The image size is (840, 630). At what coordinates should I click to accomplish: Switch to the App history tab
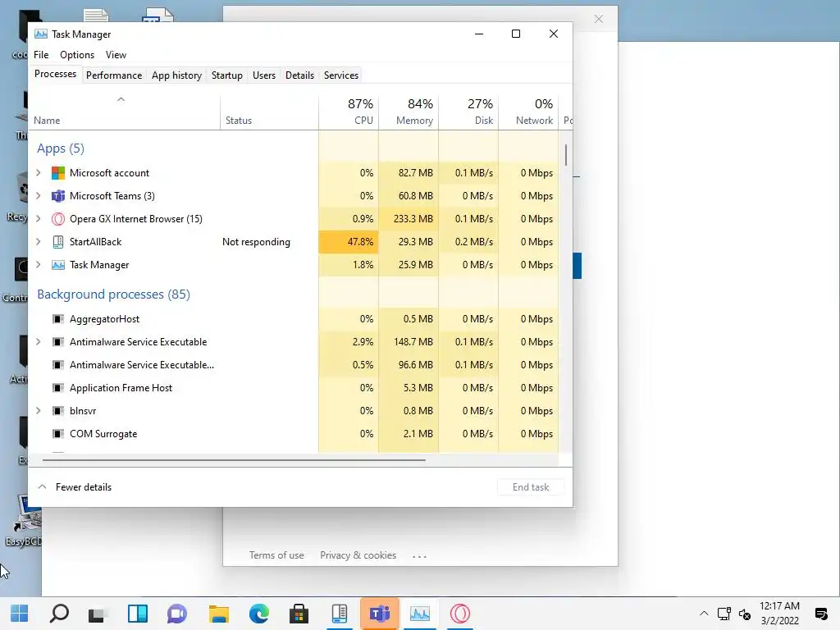[177, 75]
